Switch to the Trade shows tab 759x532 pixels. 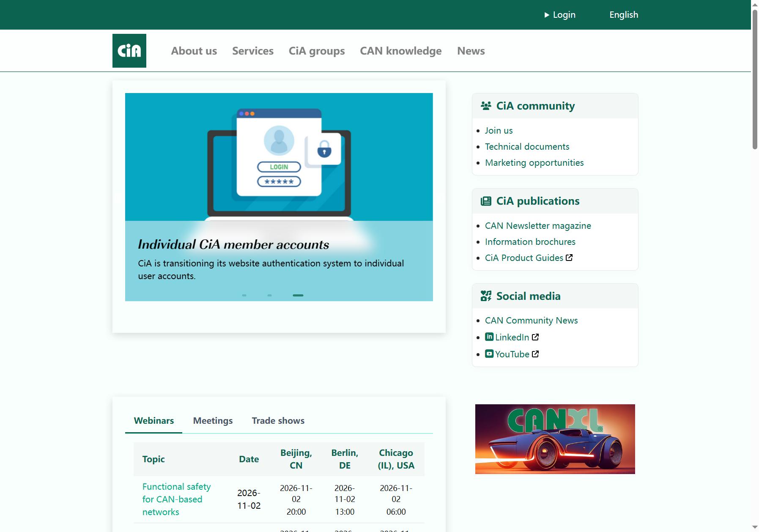click(278, 421)
